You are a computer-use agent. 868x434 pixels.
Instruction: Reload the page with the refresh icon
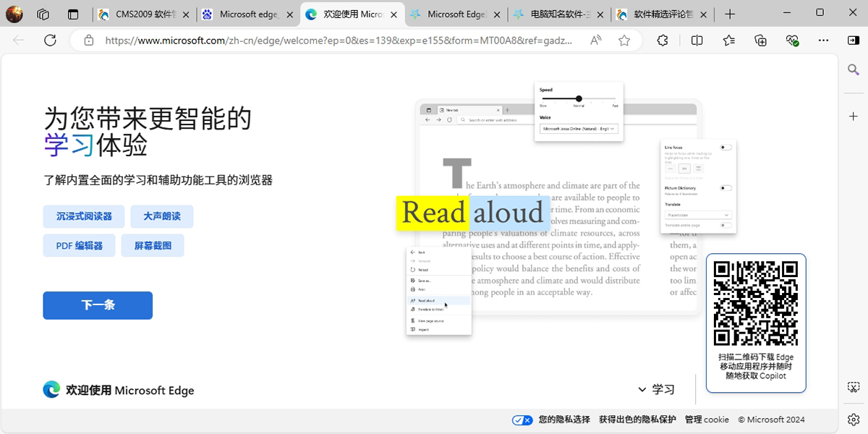pos(50,41)
